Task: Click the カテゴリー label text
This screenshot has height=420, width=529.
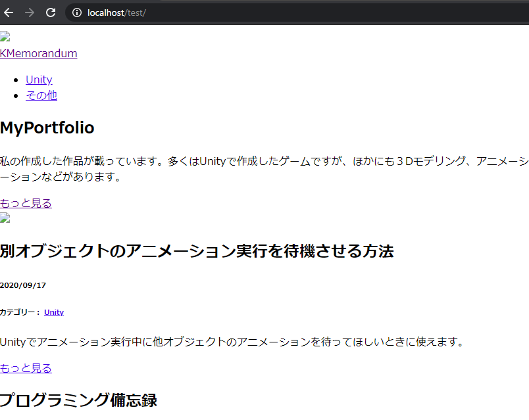Action: (x=20, y=312)
